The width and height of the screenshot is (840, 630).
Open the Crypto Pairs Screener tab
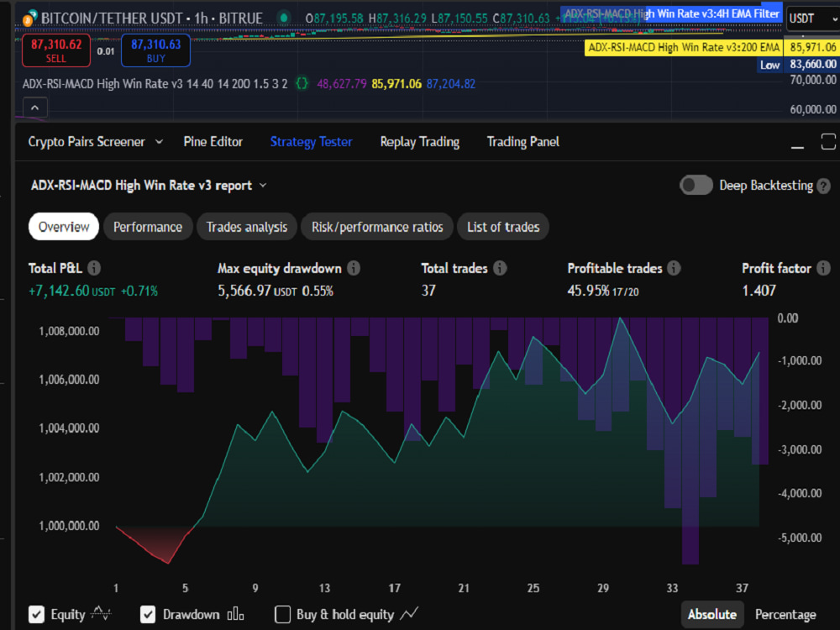pos(87,142)
